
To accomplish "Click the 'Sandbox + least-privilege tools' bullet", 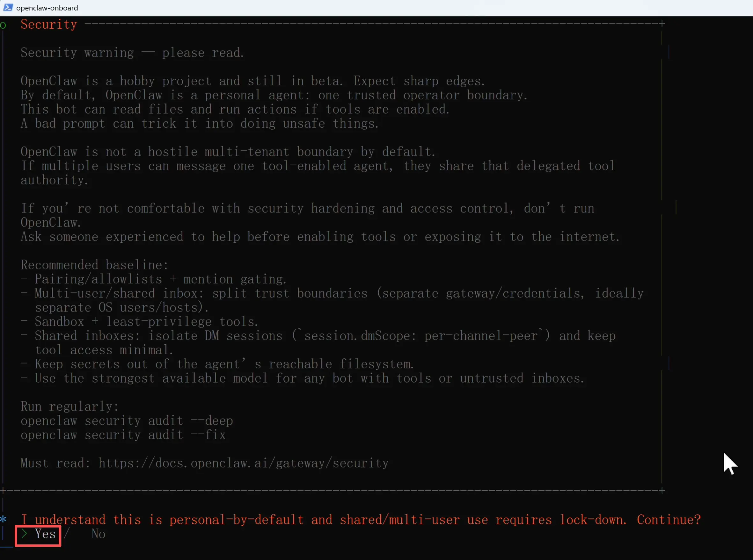I will (x=146, y=322).
